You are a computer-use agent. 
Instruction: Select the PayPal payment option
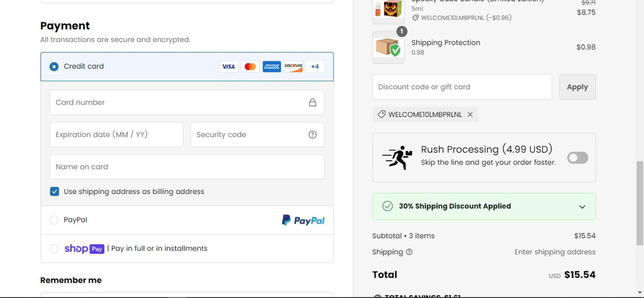54,220
